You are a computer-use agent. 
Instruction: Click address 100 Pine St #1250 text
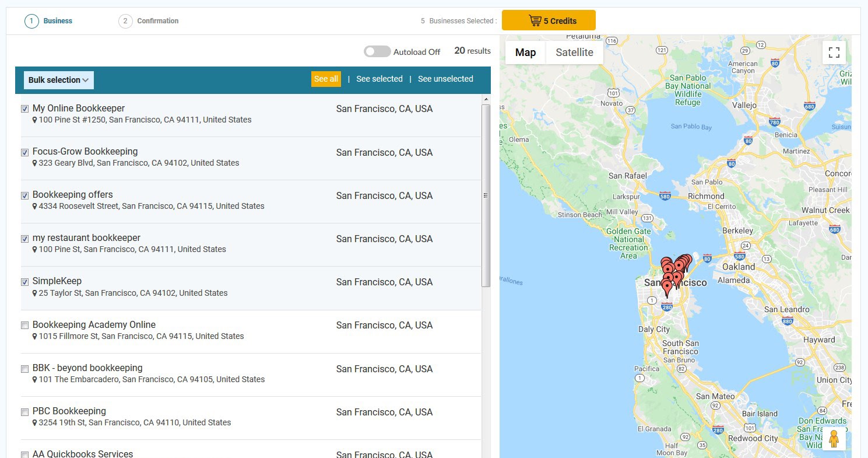(x=145, y=120)
